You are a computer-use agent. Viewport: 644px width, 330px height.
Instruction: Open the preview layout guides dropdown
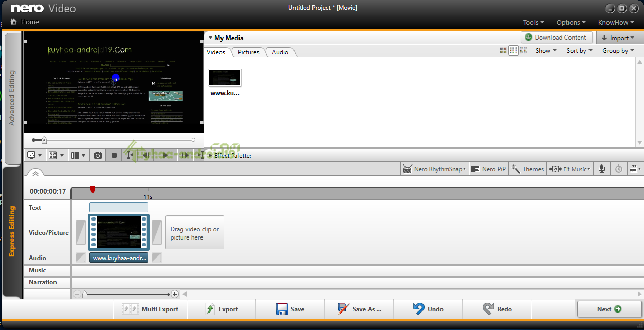point(78,155)
